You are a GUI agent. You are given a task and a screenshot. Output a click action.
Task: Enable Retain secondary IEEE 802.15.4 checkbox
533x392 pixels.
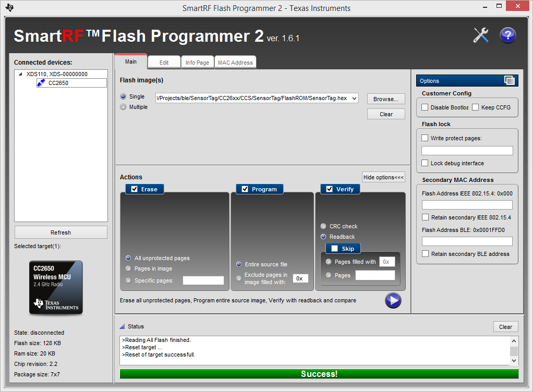tap(425, 217)
